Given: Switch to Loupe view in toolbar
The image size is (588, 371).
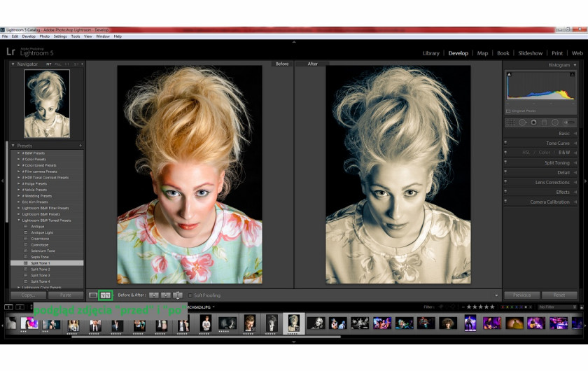Looking at the screenshot, I should point(93,295).
